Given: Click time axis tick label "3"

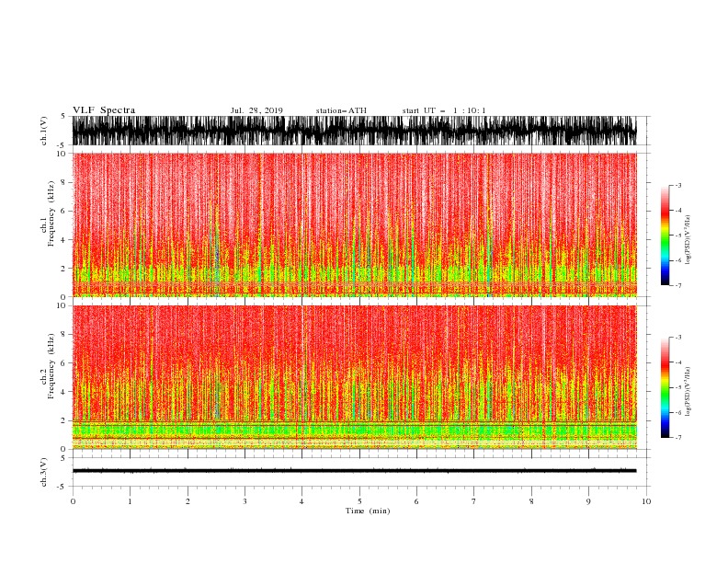Looking at the screenshot, I should click(x=245, y=501).
